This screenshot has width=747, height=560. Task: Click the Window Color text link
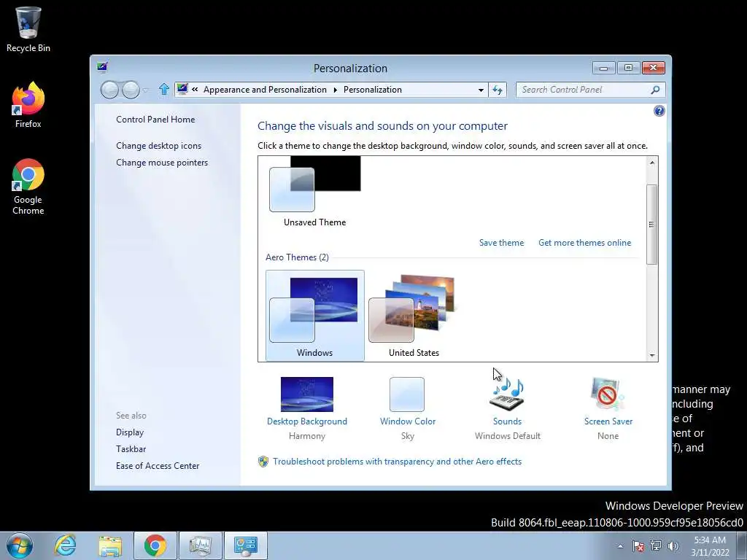click(408, 421)
